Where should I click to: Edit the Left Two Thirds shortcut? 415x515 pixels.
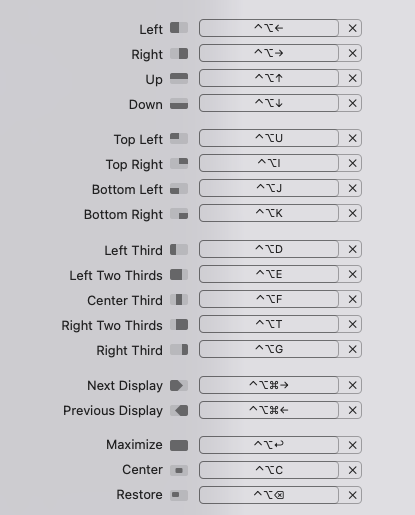tap(269, 274)
